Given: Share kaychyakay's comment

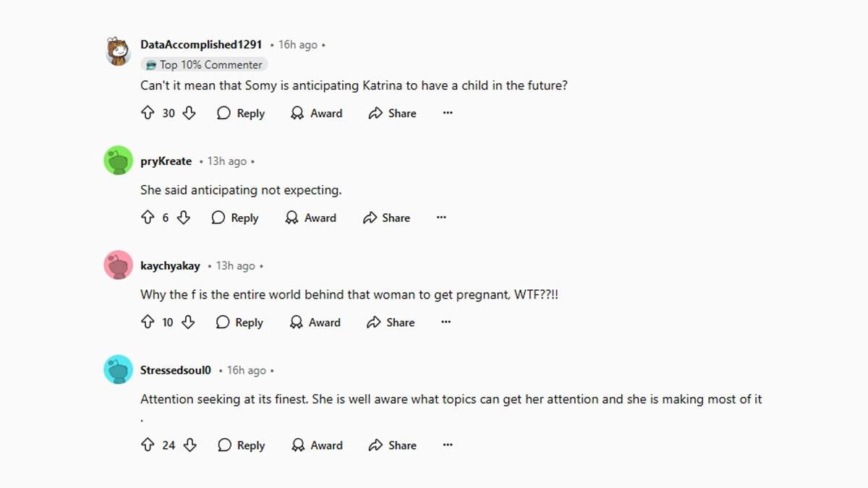Looking at the screenshot, I should tap(391, 322).
